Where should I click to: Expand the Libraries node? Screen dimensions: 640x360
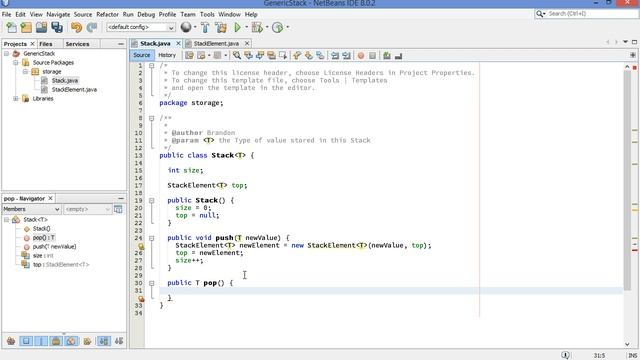(16, 98)
